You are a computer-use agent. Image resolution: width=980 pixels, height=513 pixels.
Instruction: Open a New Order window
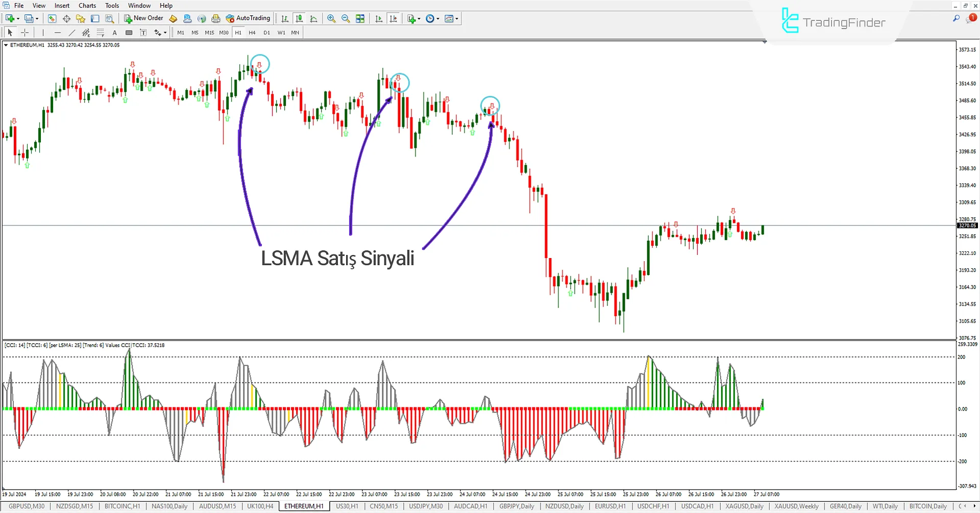tap(143, 18)
